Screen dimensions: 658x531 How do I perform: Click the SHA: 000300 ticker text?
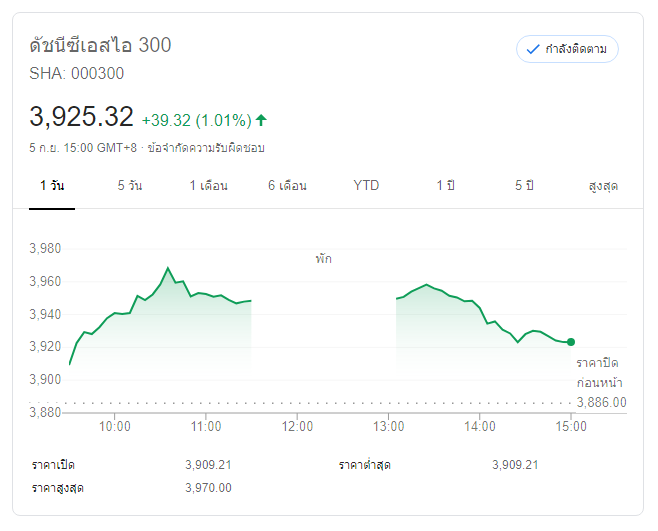tap(77, 73)
